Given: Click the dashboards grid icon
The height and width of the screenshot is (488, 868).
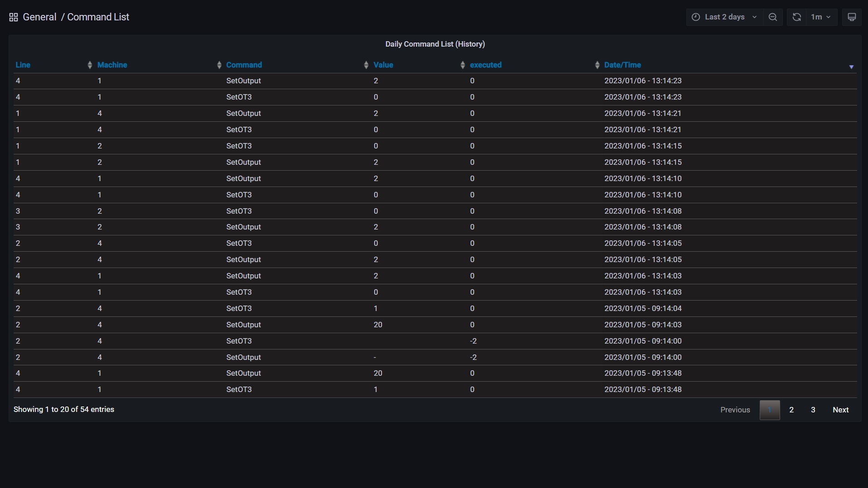Looking at the screenshot, I should pyautogui.click(x=14, y=17).
